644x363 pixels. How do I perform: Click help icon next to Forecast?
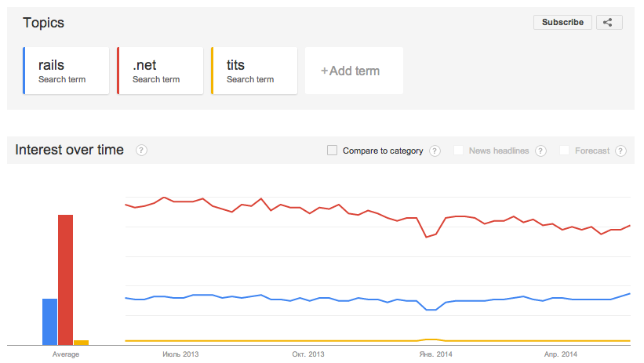pyautogui.click(x=620, y=151)
